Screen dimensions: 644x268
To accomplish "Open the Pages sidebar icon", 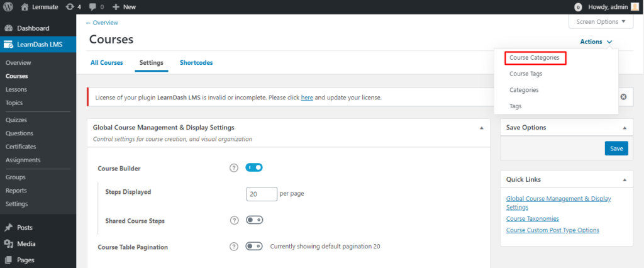I will [8, 260].
